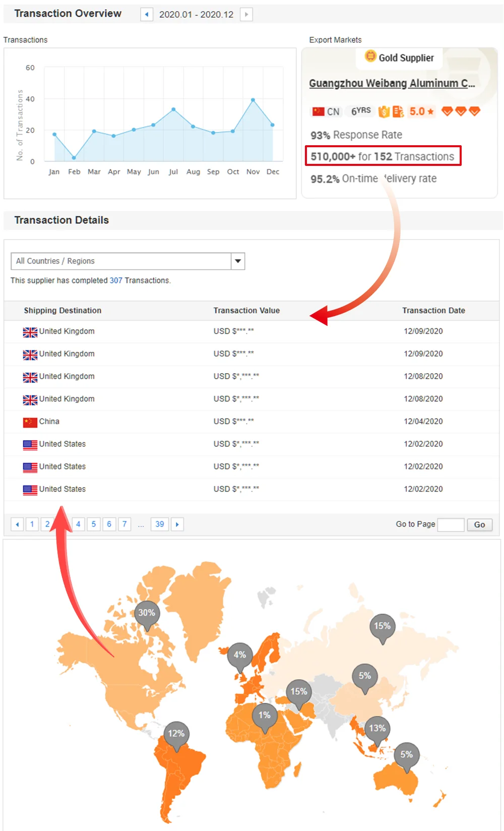This screenshot has width=504, height=831.
Task: Click the 12% map pin on South America
Action: [x=176, y=734]
